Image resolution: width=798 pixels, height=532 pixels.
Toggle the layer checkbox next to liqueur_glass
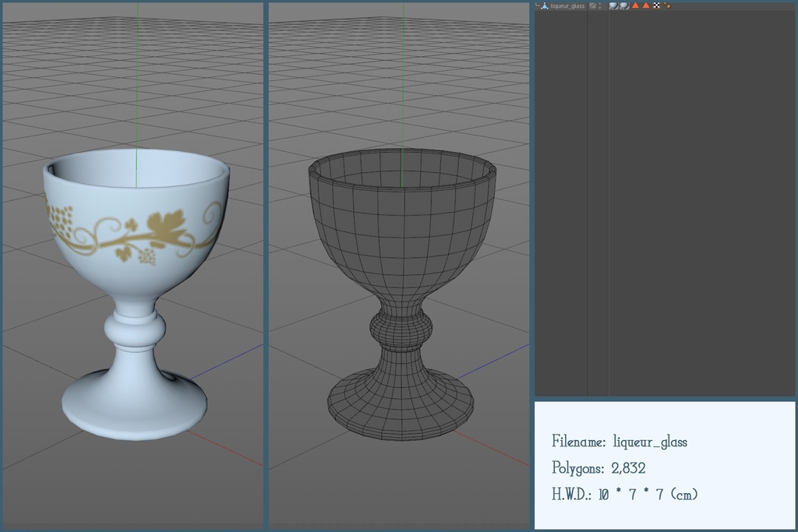592,5
